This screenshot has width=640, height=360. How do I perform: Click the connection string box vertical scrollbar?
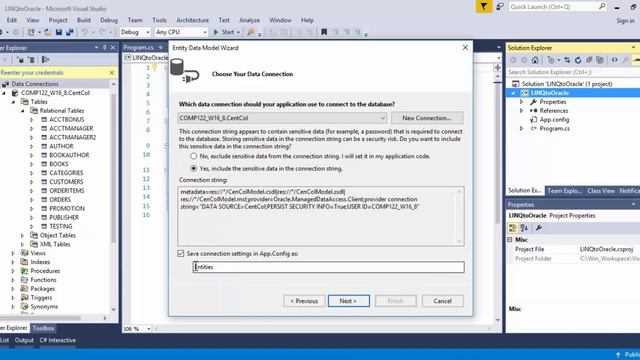tap(459, 216)
